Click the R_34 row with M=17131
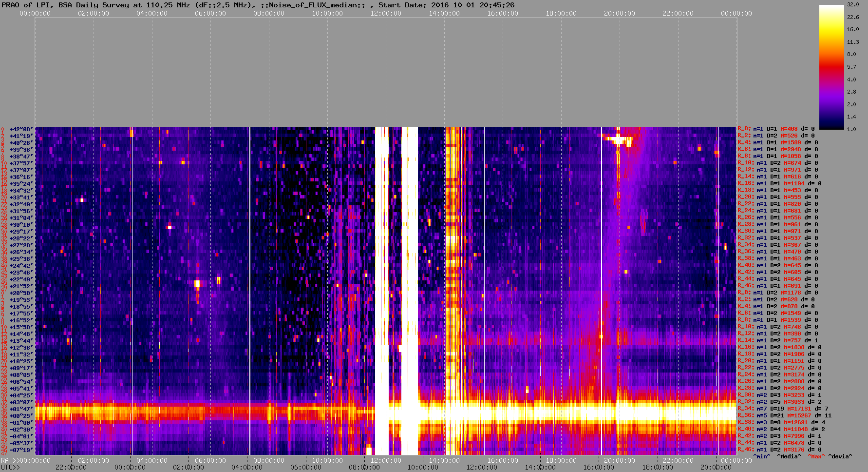This screenshot has width=868, height=472. pos(783,409)
